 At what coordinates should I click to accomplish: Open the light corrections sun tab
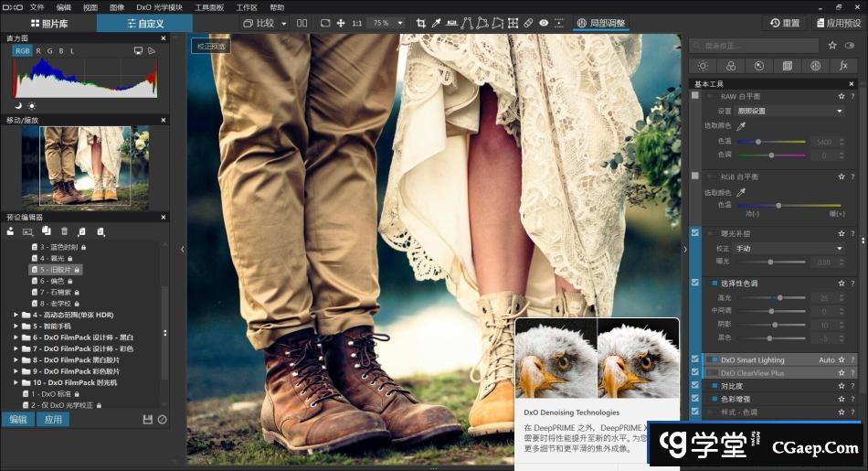(x=703, y=66)
